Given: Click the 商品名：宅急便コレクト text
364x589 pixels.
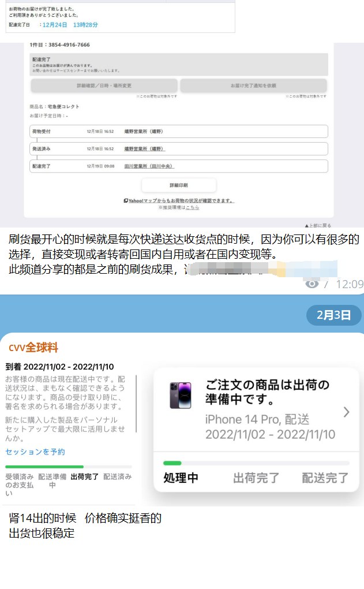Looking at the screenshot, I should tap(54, 107).
